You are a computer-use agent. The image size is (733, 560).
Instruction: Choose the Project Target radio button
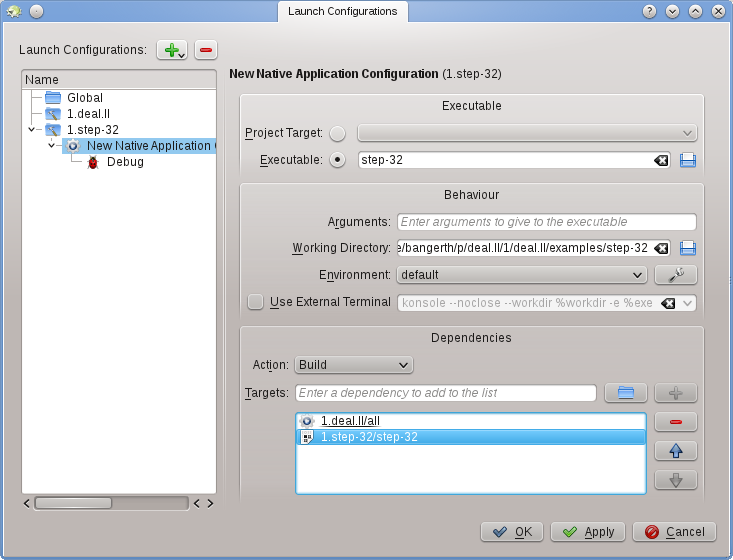pos(337,134)
